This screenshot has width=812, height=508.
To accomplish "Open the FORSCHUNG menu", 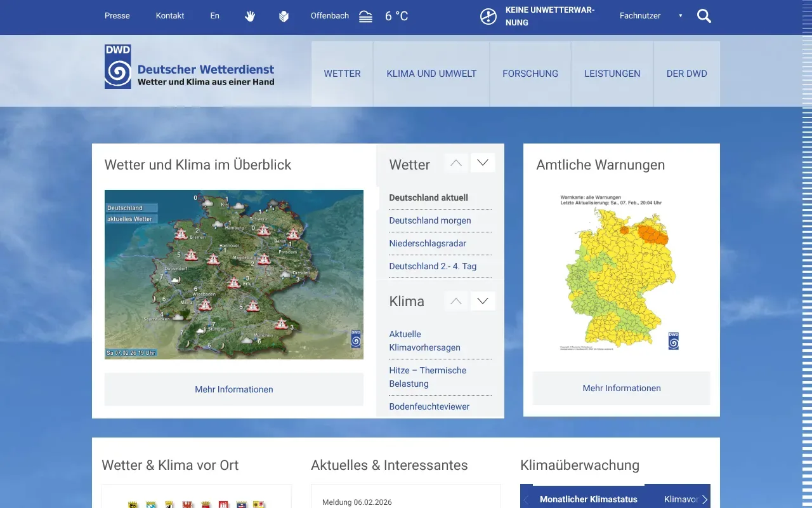I will coord(530,74).
